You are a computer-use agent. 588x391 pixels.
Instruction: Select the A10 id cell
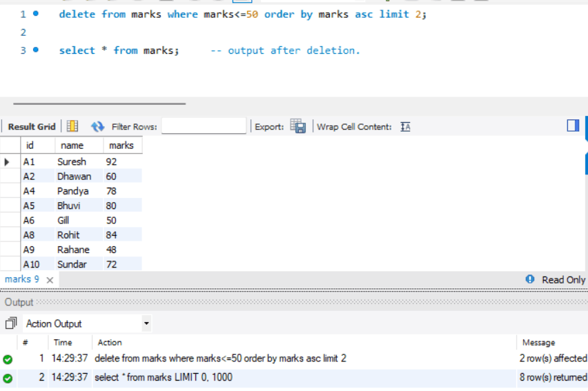(38, 264)
